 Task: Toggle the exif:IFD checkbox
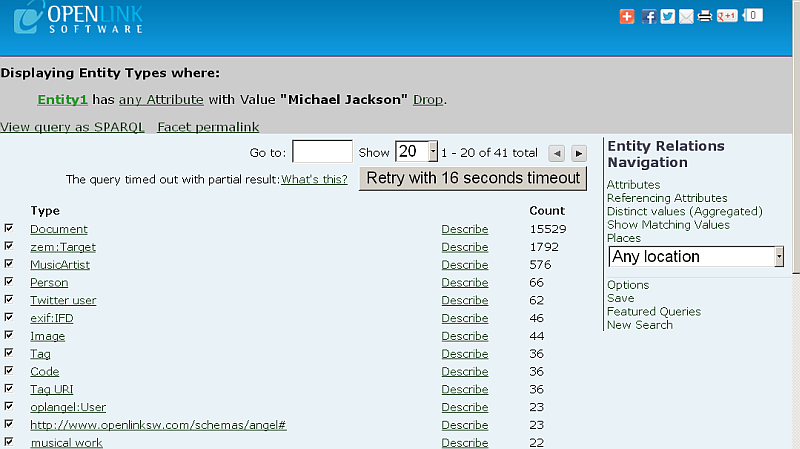click(x=9, y=317)
